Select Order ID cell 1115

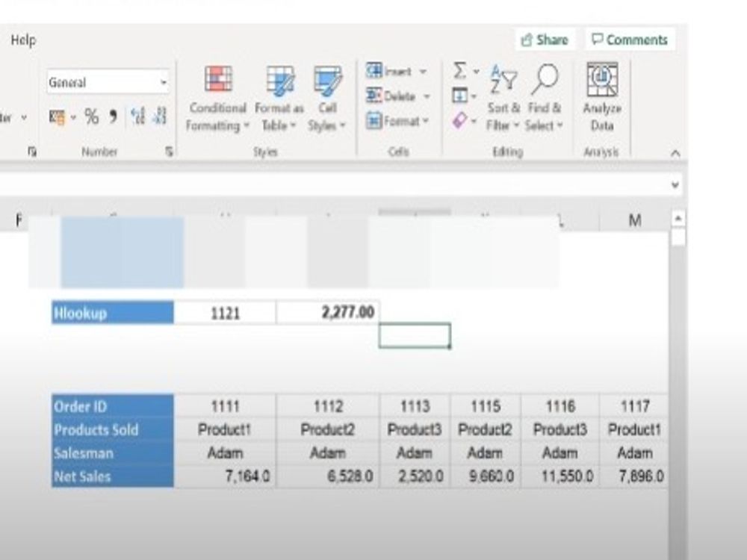(x=486, y=406)
